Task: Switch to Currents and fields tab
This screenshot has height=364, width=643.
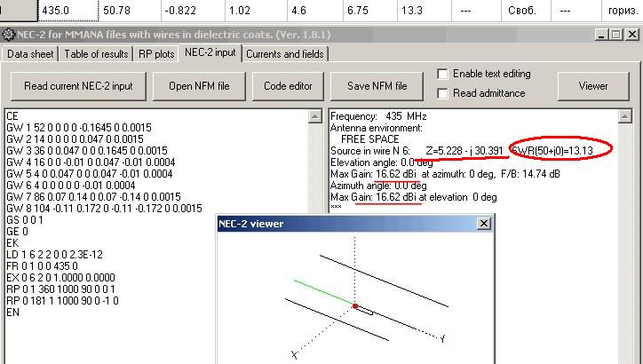Action: [285, 54]
